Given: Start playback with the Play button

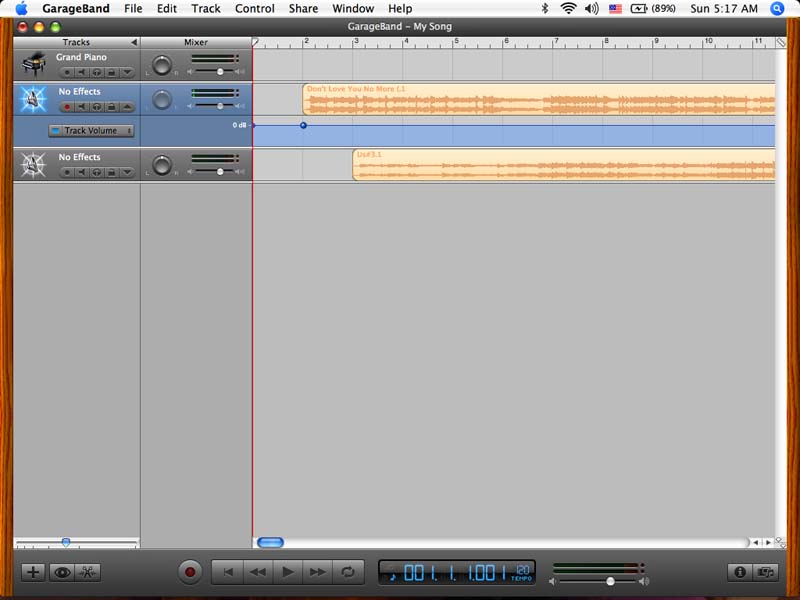Looking at the screenshot, I should tap(288, 572).
